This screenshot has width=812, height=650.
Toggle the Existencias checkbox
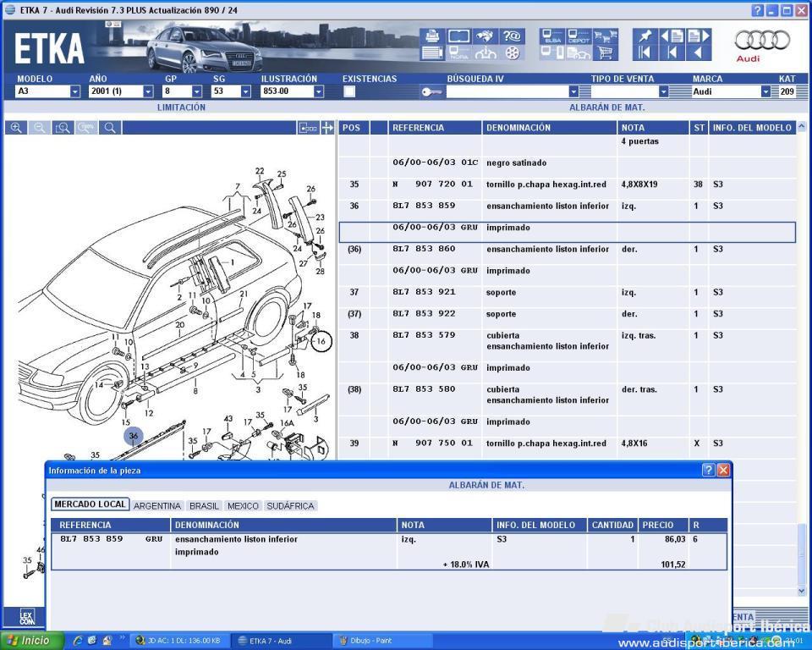pos(349,91)
